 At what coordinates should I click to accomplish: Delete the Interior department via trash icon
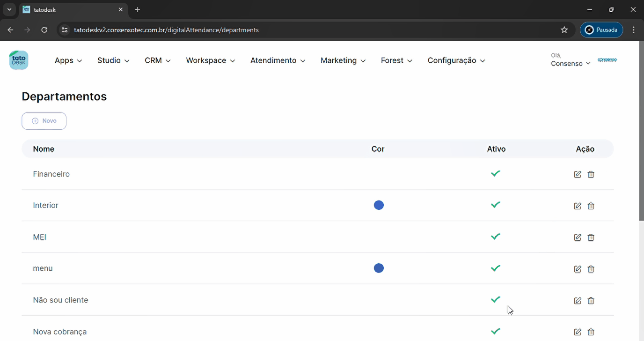click(591, 206)
